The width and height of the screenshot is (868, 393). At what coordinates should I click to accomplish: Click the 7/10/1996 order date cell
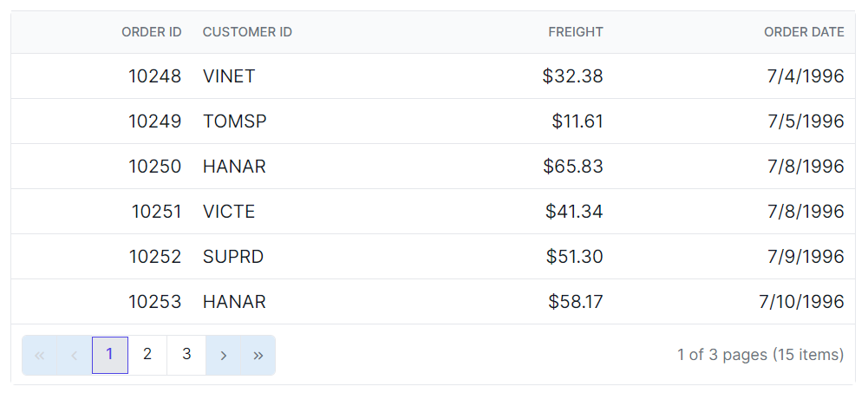pyautogui.click(x=800, y=302)
